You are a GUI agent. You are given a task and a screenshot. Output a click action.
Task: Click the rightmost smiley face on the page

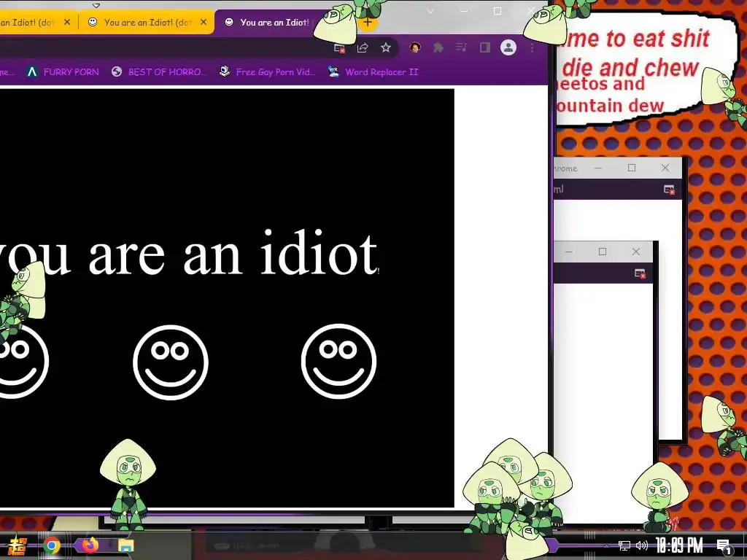pyautogui.click(x=338, y=361)
